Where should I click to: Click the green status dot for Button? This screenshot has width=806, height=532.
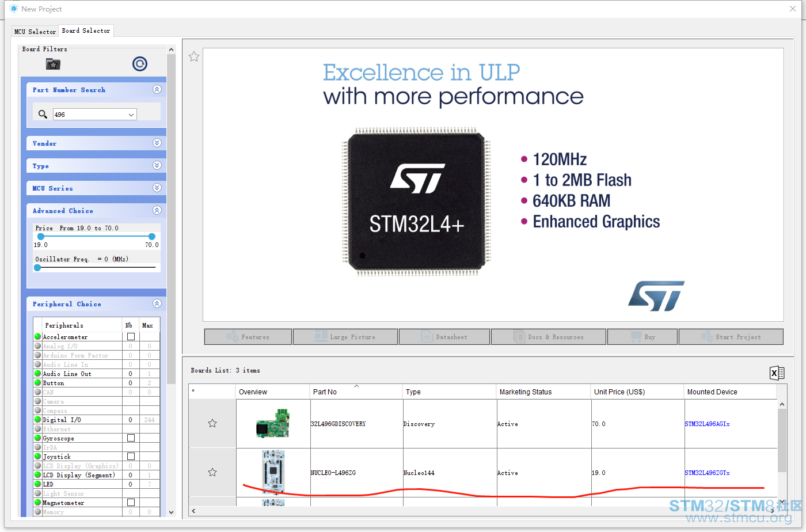tap(38, 383)
